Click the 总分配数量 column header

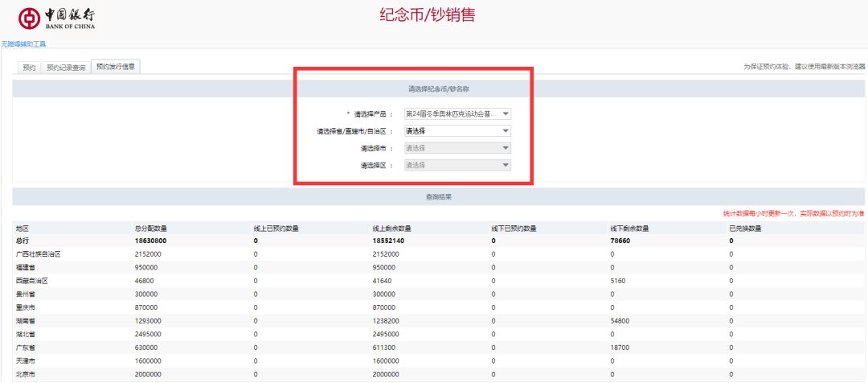151,229
